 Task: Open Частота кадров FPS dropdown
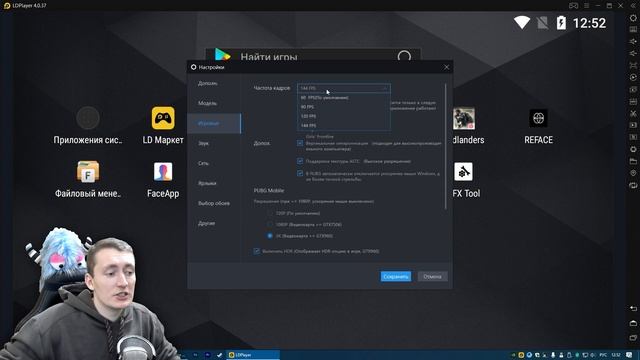pyautogui.click(x=344, y=88)
